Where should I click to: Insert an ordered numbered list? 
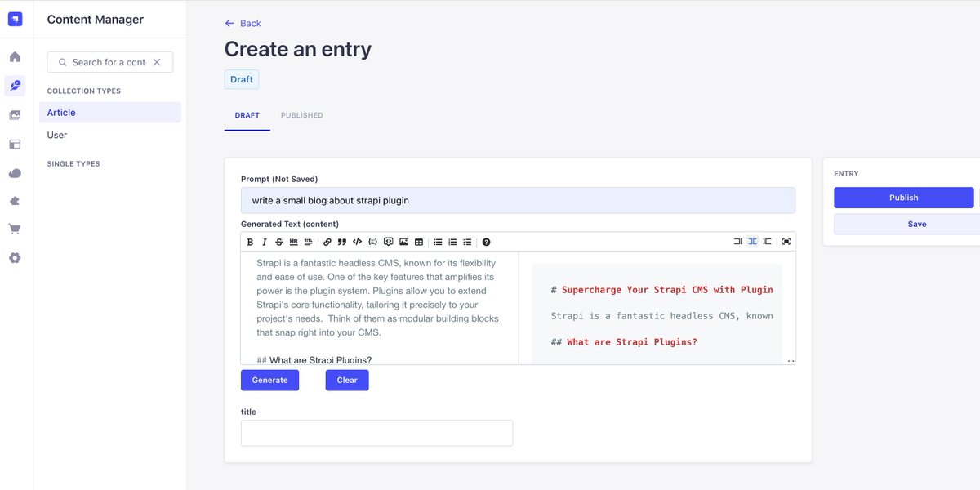pos(452,242)
